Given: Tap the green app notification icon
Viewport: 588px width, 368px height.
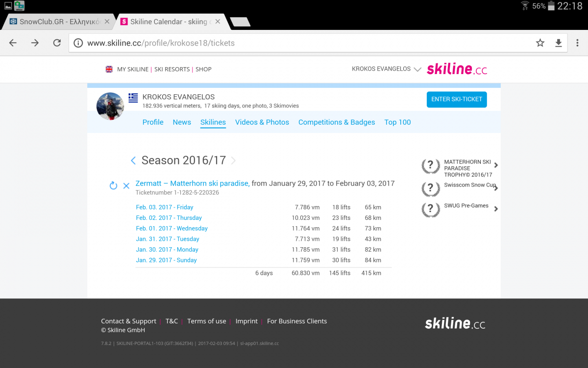Looking at the screenshot, I should tap(20, 6).
